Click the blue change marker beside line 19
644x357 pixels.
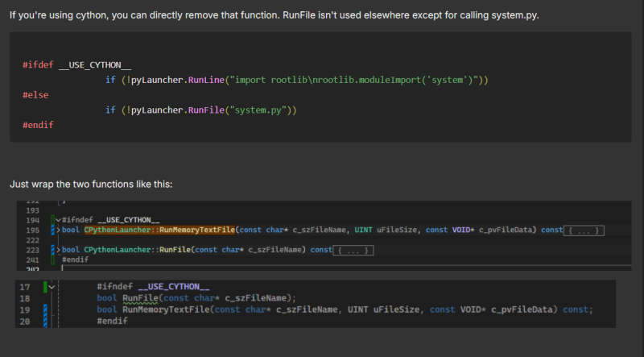(44, 309)
